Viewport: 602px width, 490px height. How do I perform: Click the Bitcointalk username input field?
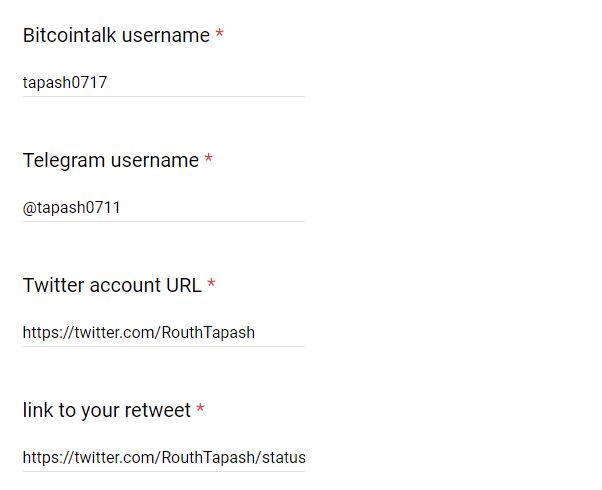click(164, 83)
